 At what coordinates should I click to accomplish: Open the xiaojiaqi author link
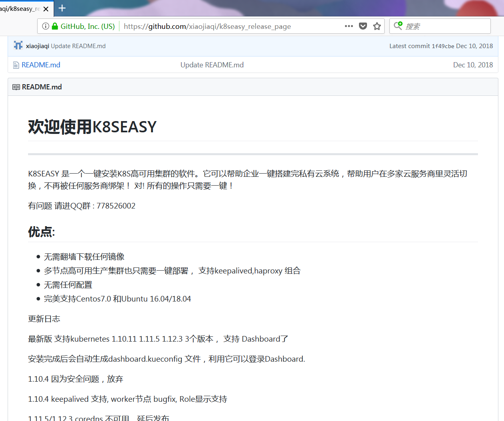point(38,46)
